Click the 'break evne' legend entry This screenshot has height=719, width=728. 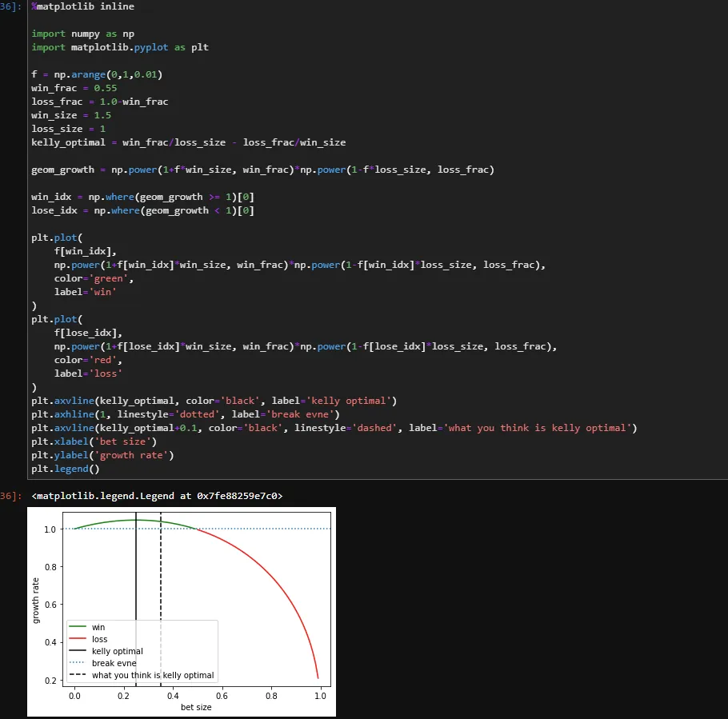(102, 663)
